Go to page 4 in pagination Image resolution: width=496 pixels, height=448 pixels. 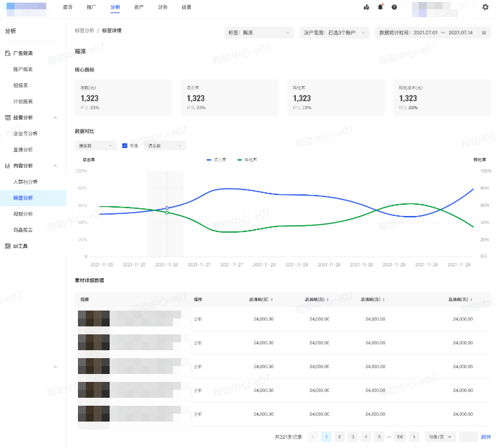pyautogui.click(x=366, y=437)
